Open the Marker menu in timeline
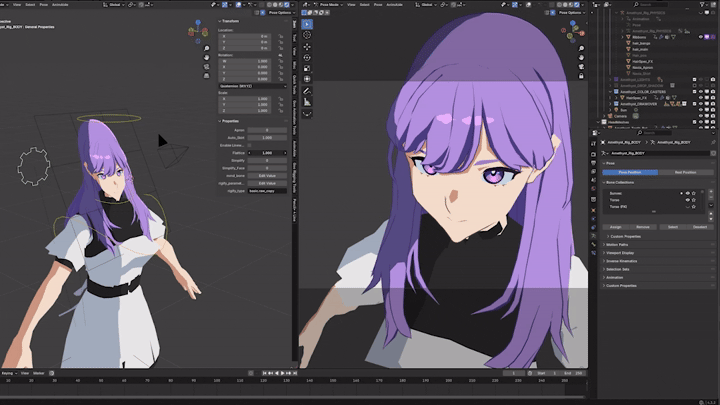Image resolution: width=720 pixels, height=405 pixels. [39, 373]
